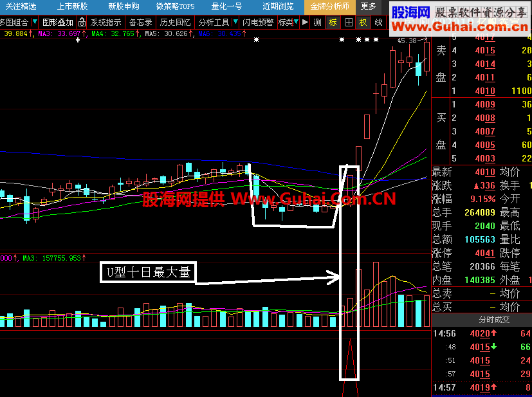Open the 更多 menu
This screenshot has width=532, height=397.
(x=368, y=6)
